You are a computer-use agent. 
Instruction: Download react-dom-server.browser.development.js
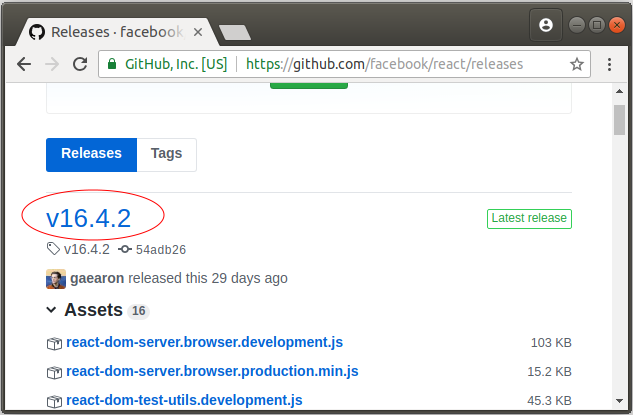[x=204, y=342]
